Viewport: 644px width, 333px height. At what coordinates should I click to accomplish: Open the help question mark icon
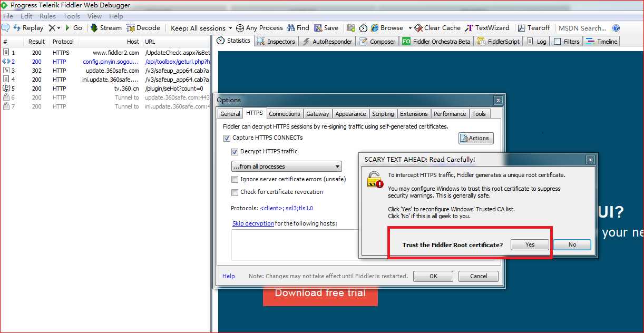(616, 28)
